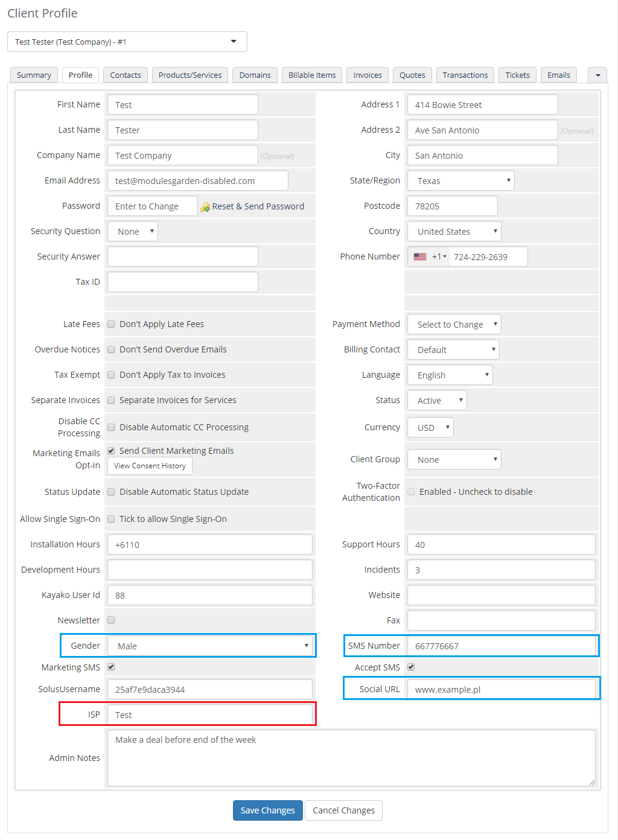Screen dimensions: 618x840
Task: Click the Company Name field
Action: point(183,155)
